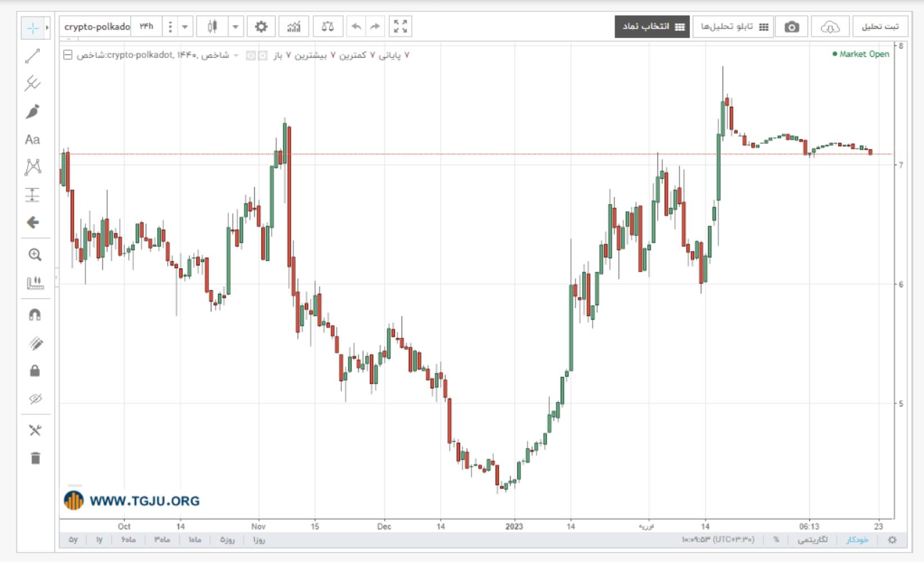This screenshot has height=562, width=924.
Task: Take a chart snapshot with camera icon
Action: pos(792,27)
